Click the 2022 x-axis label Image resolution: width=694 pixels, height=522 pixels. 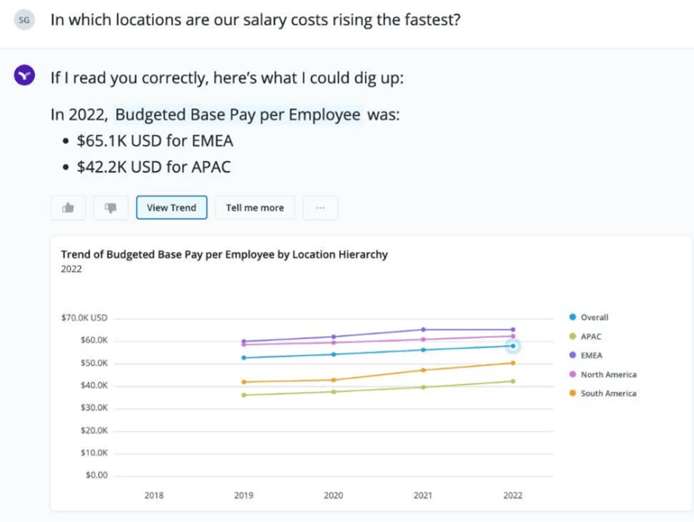(513, 495)
